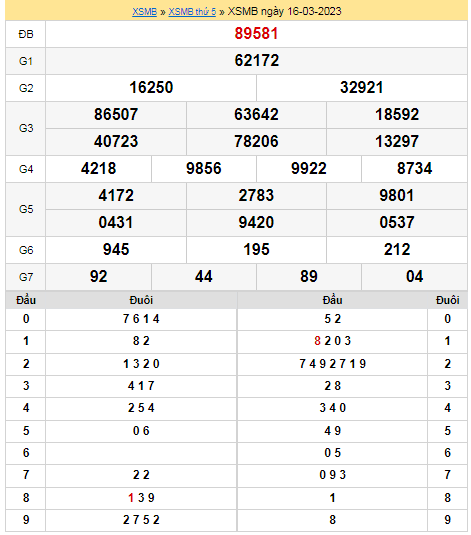Open the XSMB thứ 5 link
This screenshot has width=471, height=535.
tap(192, 12)
